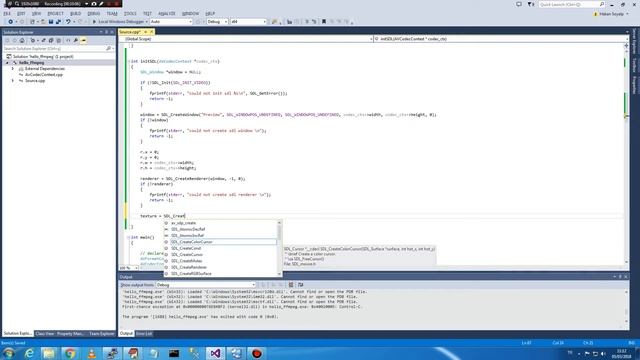Click the Undo icon in toolbar
The image size is (640, 360).
(68, 22)
